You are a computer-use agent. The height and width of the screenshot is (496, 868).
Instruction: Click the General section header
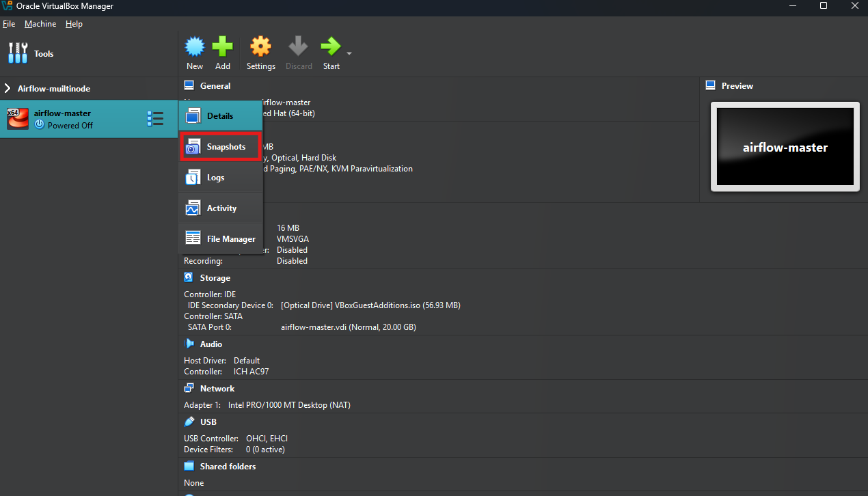(x=215, y=86)
